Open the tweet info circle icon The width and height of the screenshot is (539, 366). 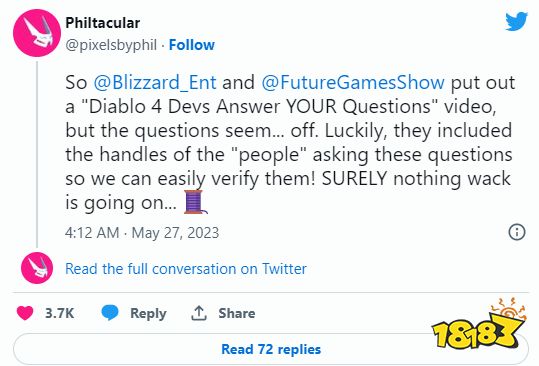[517, 232]
